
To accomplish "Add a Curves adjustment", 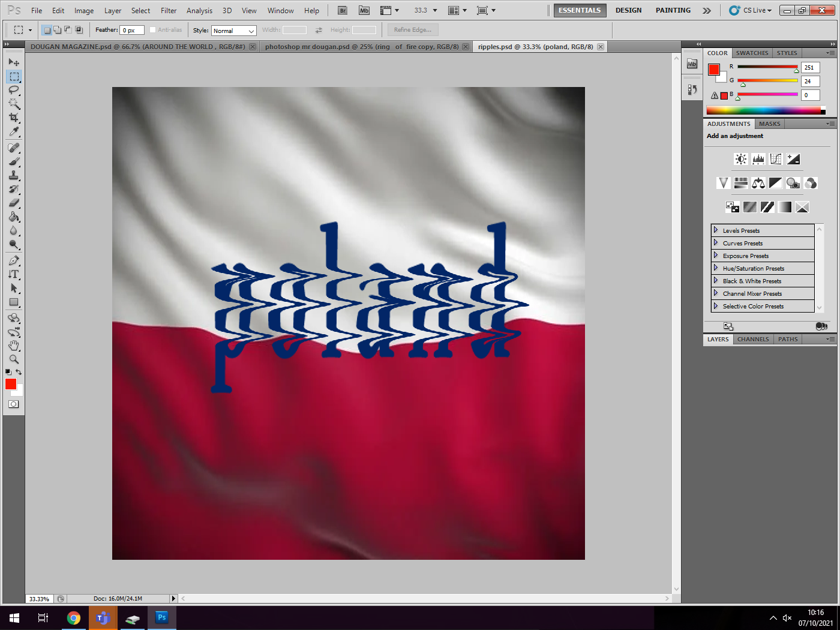I will [776, 159].
